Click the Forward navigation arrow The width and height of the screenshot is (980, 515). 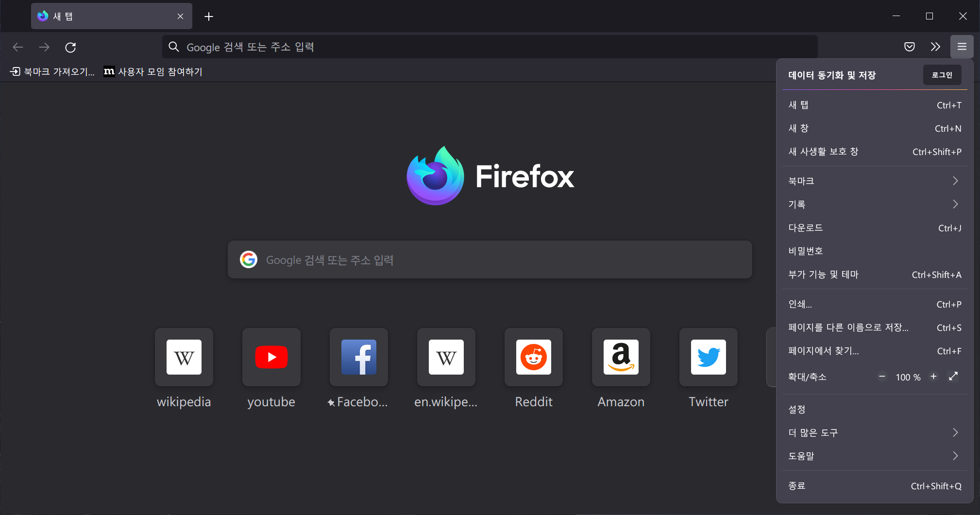coord(44,47)
